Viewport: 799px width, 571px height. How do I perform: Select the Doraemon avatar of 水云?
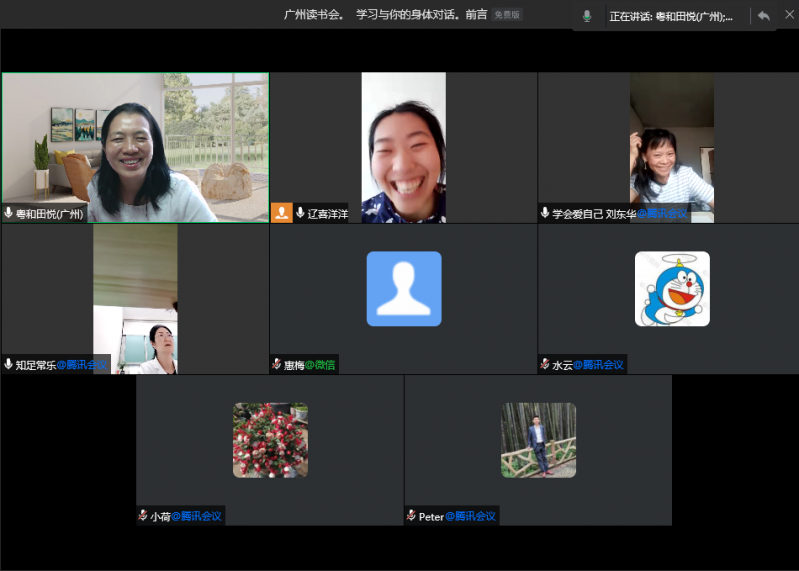(x=672, y=289)
